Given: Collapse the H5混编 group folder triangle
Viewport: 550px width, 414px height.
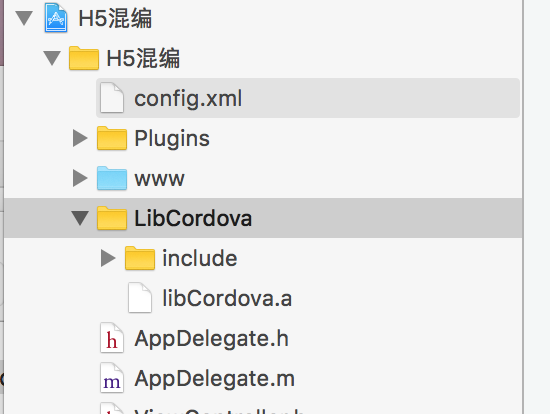Looking at the screenshot, I should [52, 58].
